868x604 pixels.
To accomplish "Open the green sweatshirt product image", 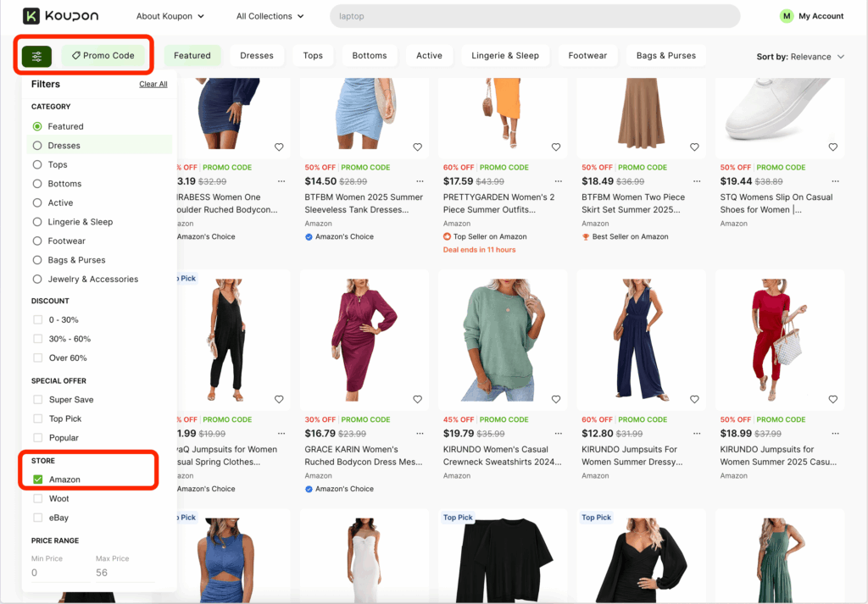I will (x=503, y=341).
